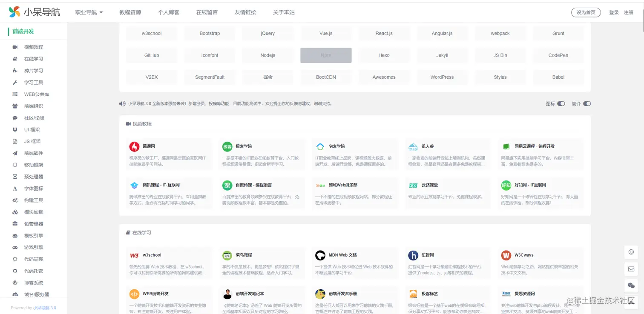Click the 设为首页 button
The width and height of the screenshot is (644, 314).
[586, 12]
